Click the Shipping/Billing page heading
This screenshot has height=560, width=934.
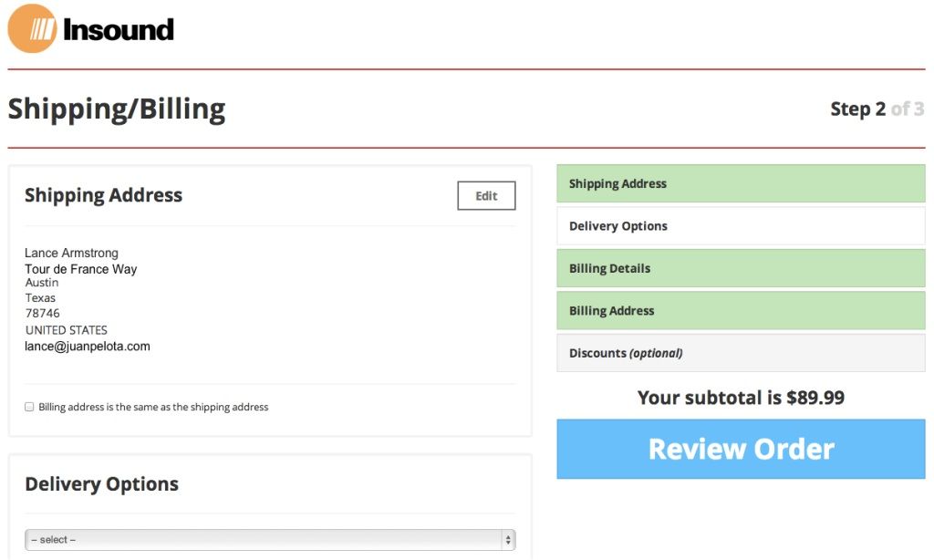(x=117, y=109)
